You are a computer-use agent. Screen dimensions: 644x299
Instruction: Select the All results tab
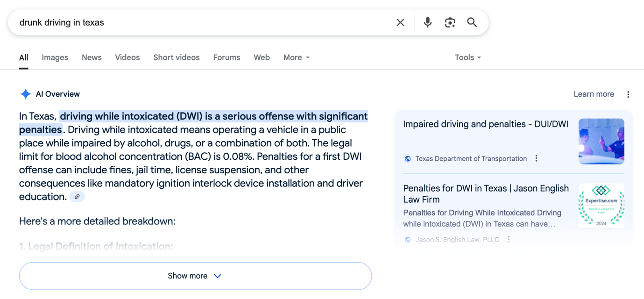click(x=24, y=57)
